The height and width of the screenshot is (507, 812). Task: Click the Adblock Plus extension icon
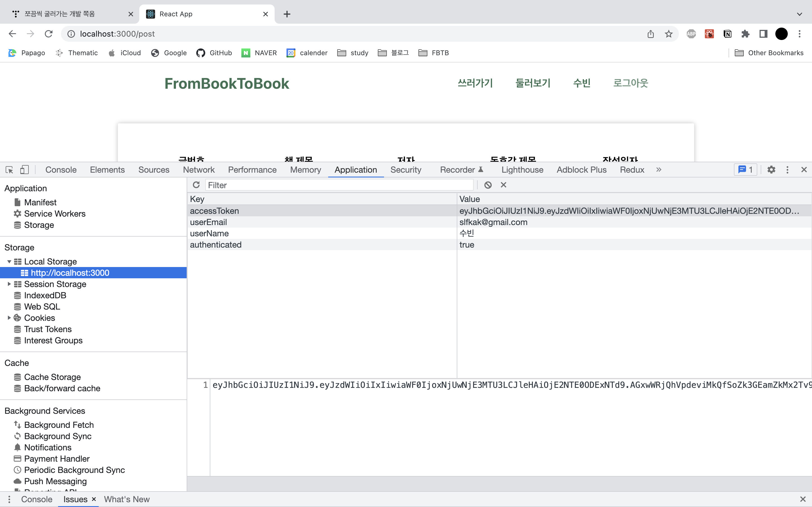[691, 34]
